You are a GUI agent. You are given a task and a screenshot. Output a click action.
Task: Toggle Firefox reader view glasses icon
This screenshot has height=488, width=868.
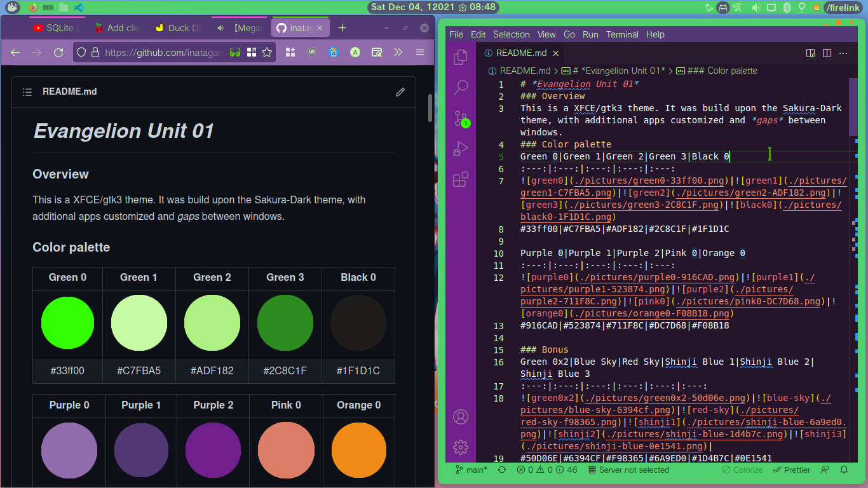[235, 53]
